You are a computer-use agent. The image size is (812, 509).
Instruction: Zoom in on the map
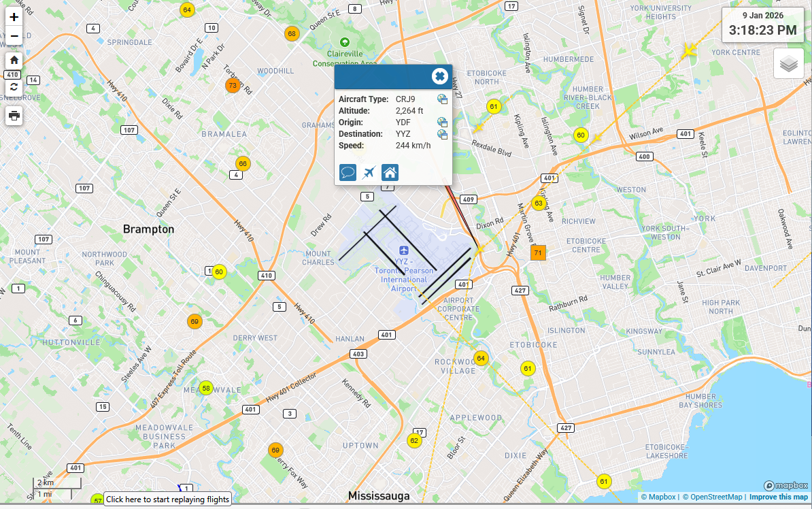tap(14, 17)
